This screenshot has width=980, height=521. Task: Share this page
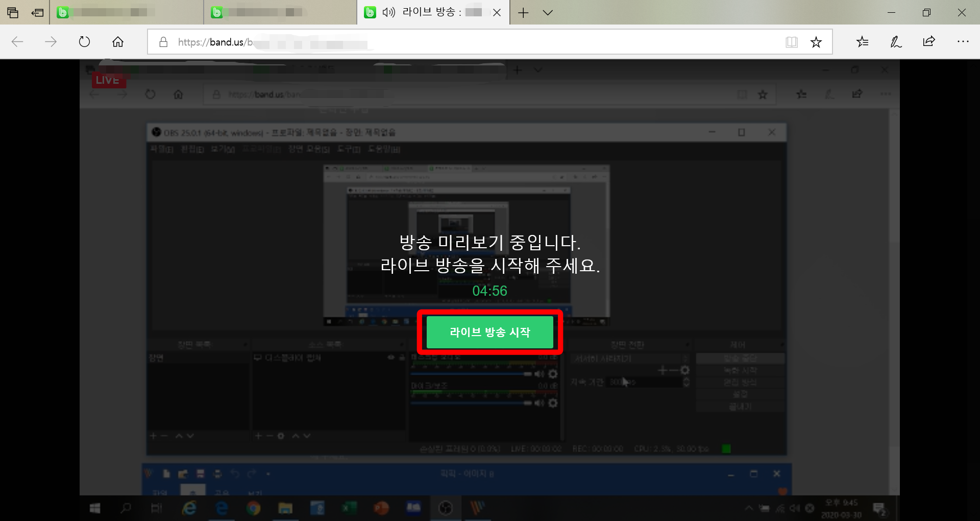(929, 41)
